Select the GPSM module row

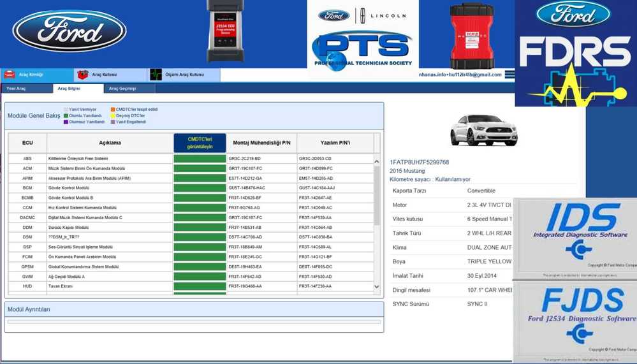pyautogui.click(x=191, y=267)
